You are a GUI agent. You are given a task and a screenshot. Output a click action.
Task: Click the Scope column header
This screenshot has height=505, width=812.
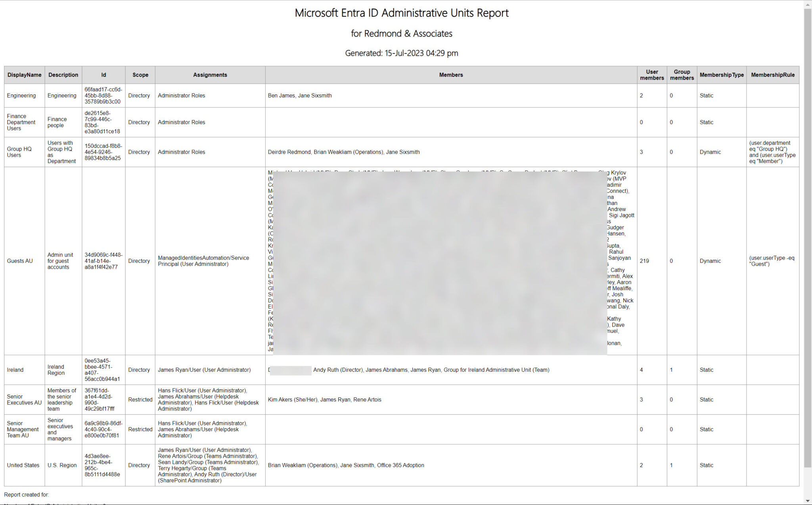tap(140, 75)
